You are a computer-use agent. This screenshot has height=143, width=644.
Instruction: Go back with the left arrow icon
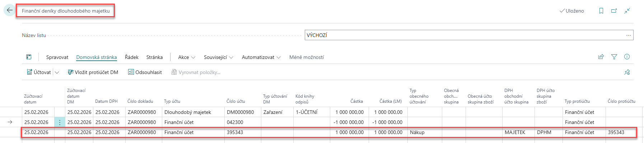(x=9, y=10)
